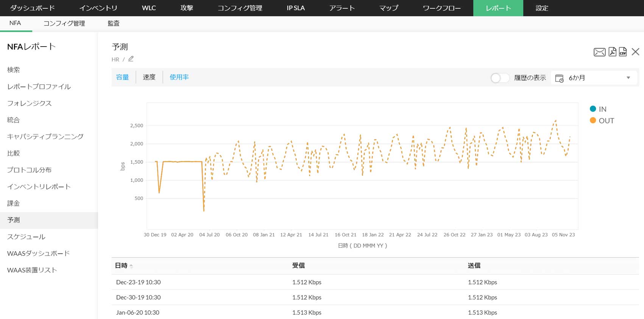Viewport: 644px width, 319px height.
Task: Click the Dec-23-19 10:30 table row
Action: tap(138, 282)
